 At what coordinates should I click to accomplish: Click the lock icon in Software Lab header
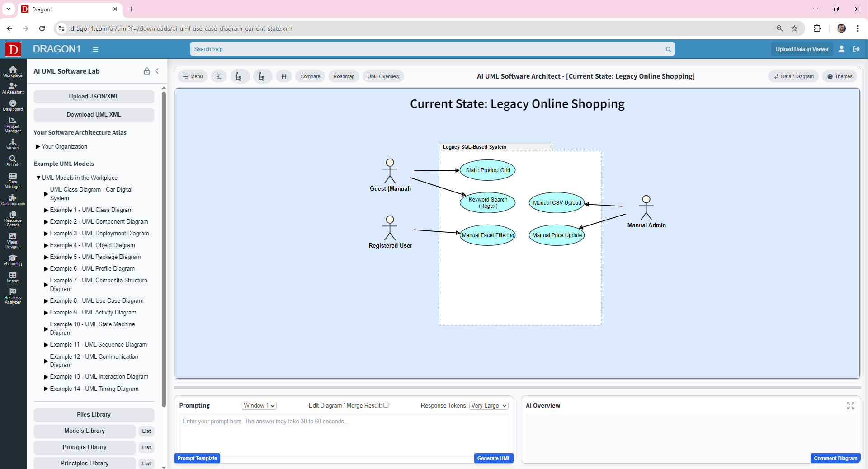147,71
